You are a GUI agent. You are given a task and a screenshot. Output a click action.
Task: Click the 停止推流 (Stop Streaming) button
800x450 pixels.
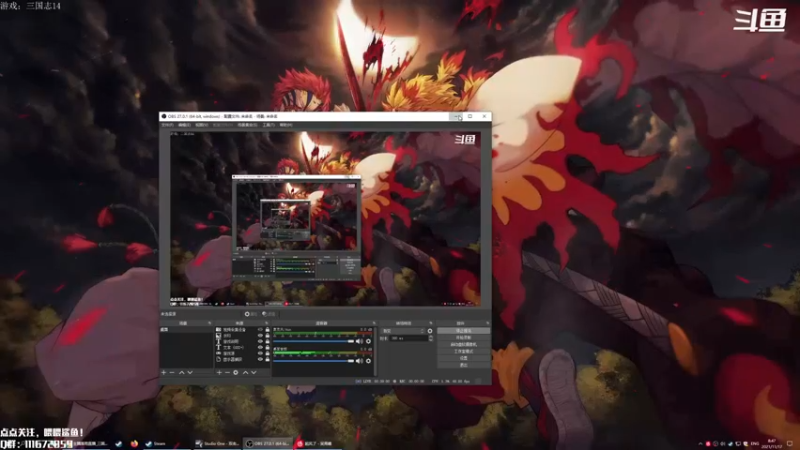[x=464, y=331]
